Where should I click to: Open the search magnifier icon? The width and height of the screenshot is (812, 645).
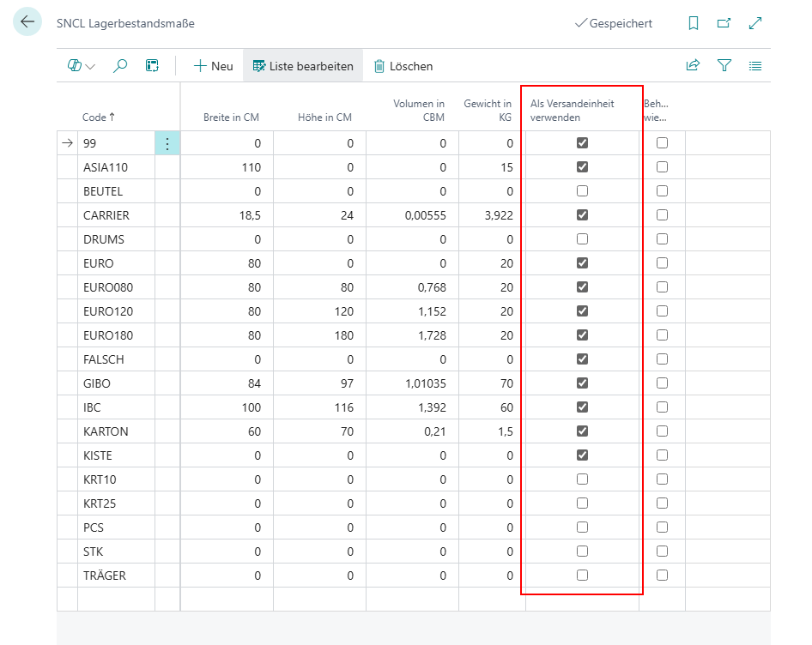[120, 66]
